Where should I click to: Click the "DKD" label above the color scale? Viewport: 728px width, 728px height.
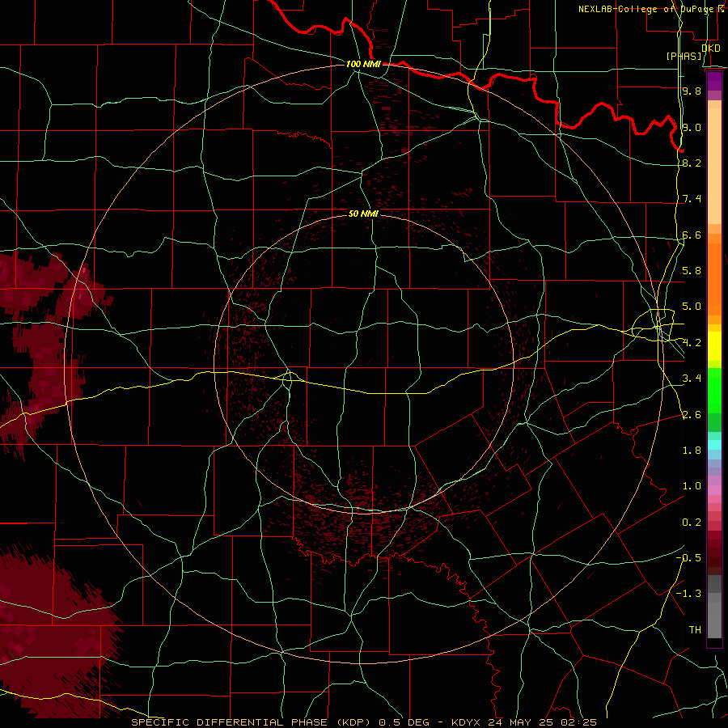[711, 49]
